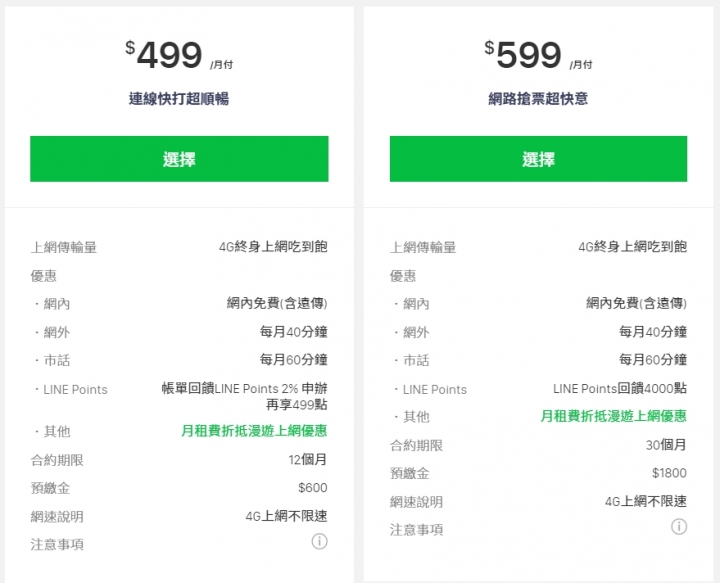Click the 網路搶票超快意 plan title

click(x=538, y=98)
